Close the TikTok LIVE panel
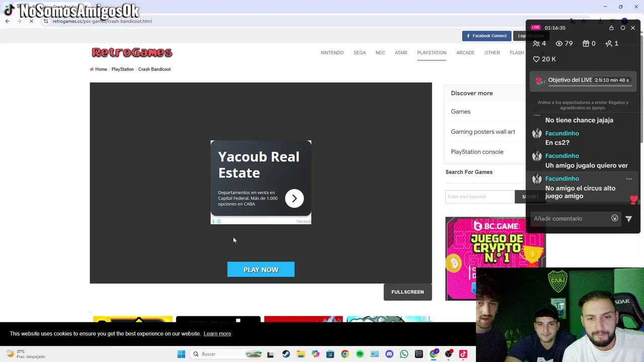The width and height of the screenshot is (644, 362). tap(633, 28)
